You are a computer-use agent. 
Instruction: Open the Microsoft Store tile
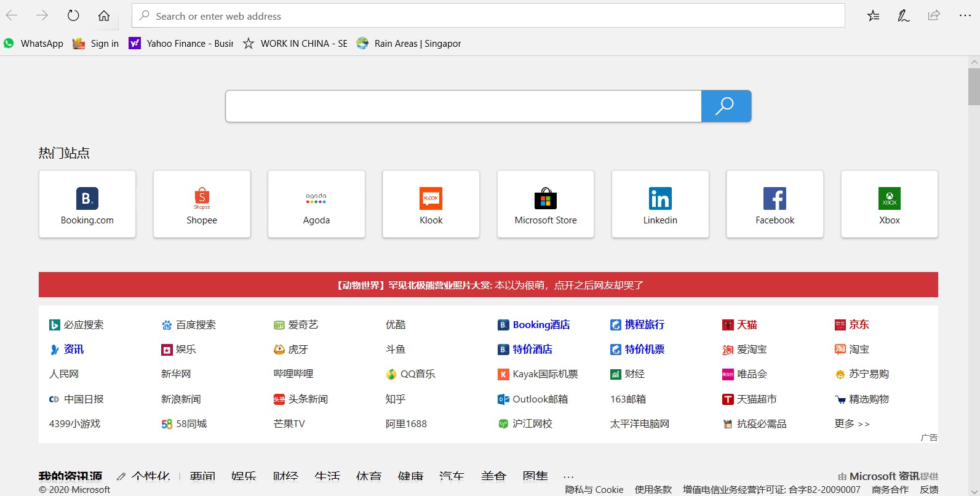click(546, 204)
